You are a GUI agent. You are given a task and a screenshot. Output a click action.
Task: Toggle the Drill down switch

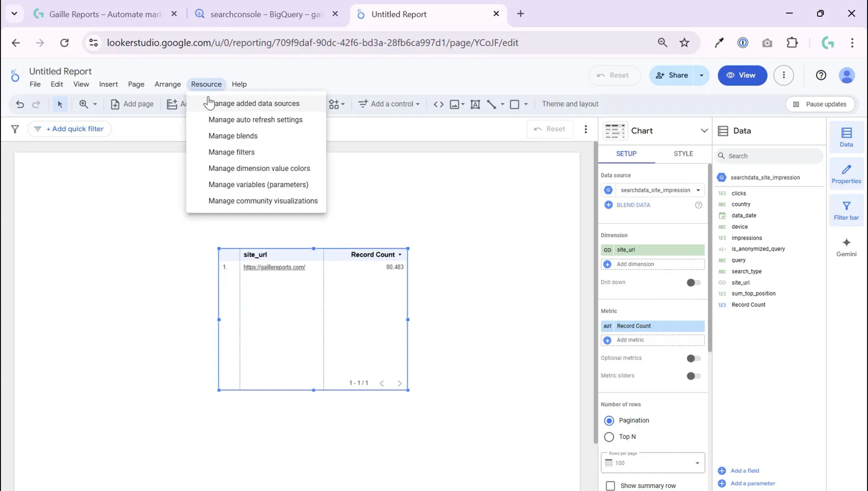(693, 283)
